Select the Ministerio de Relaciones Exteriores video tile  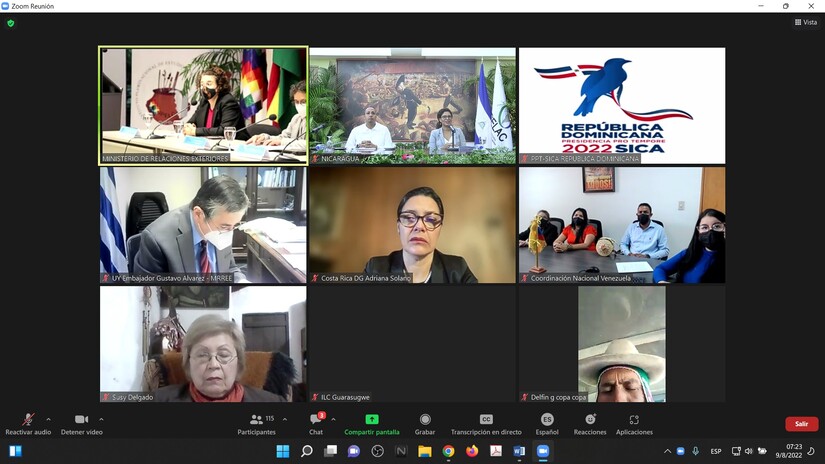click(x=203, y=106)
